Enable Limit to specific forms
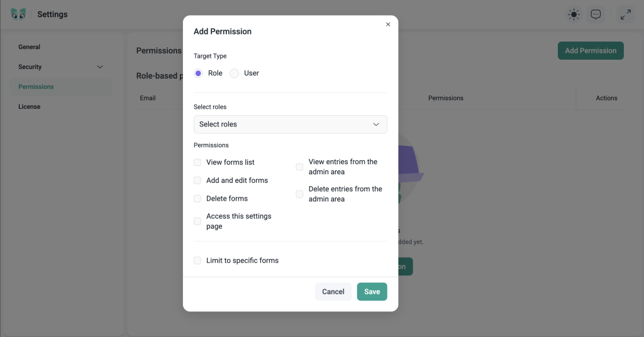 pyautogui.click(x=197, y=260)
